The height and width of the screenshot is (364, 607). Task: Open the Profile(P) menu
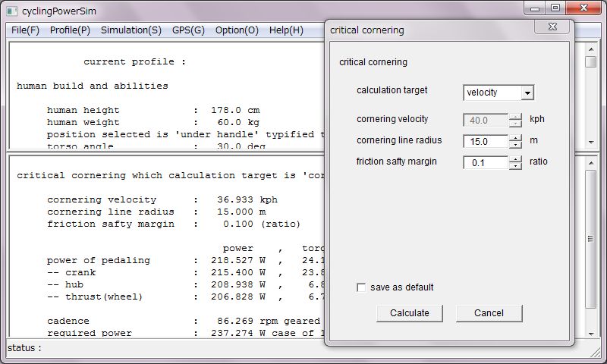pos(70,30)
